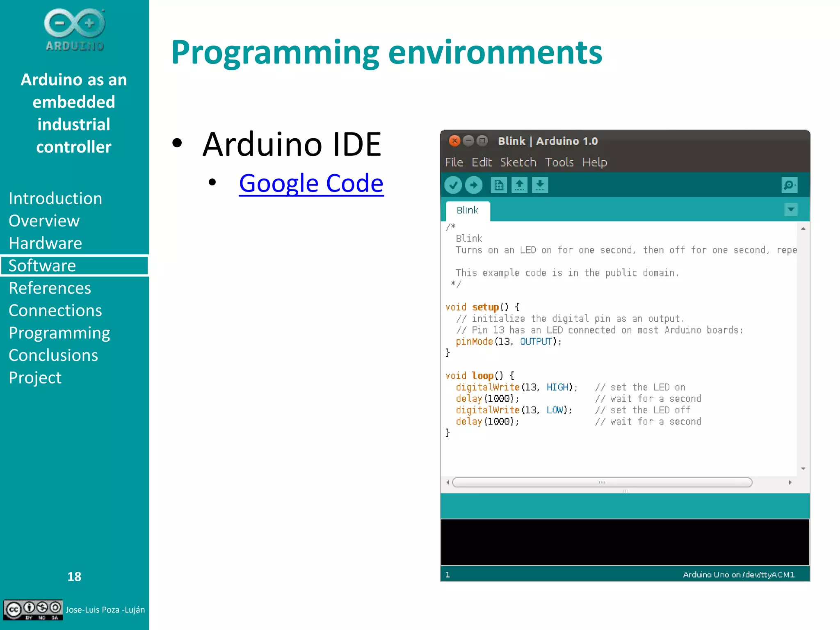The height and width of the screenshot is (630, 840).
Task: Go to Overview section
Action: tap(44, 221)
